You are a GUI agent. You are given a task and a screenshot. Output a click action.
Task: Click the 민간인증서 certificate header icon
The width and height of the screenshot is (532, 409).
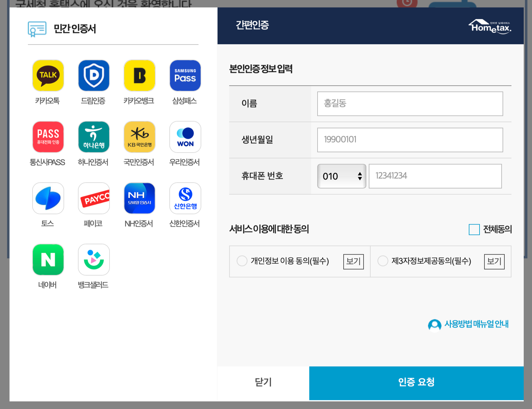pyautogui.click(x=37, y=29)
